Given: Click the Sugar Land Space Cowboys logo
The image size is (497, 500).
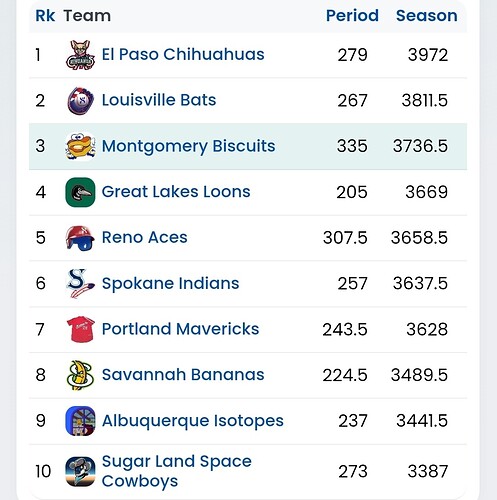Looking at the screenshot, I should [x=80, y=471].
